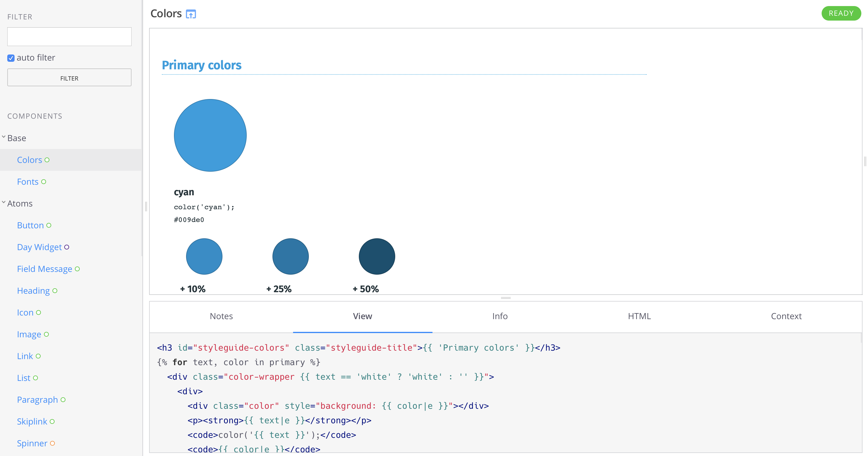The image size is (868, 456).
Task: Open the List component
Action: click(24, 378)
